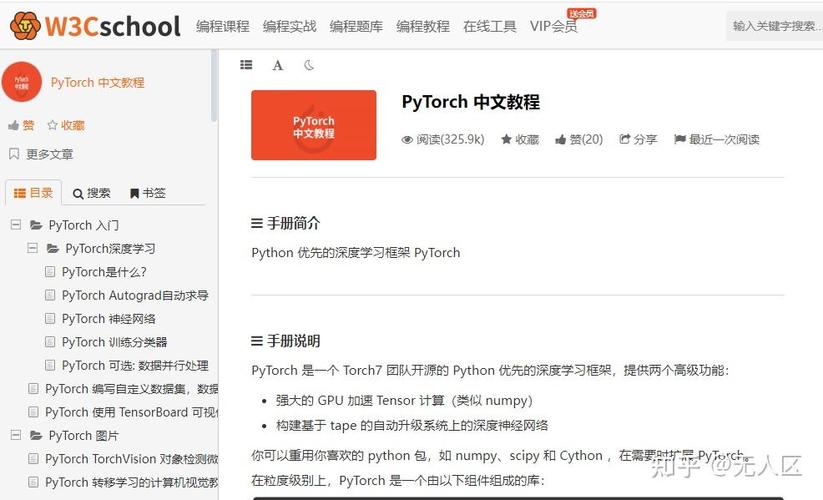Click the orange PyTorch 中文教程 cover thumbnail

pos(313,125)
